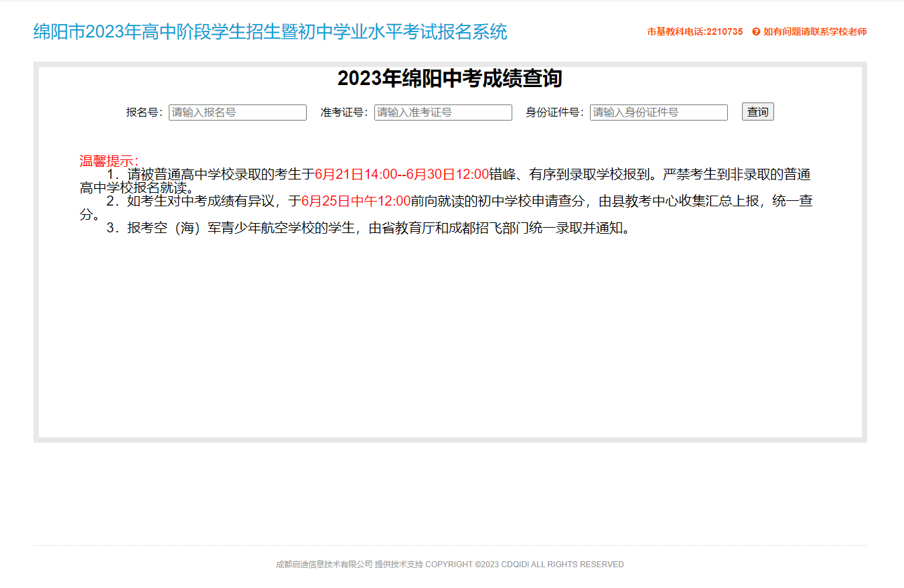Select the 身份证件号 ID number field

click(658, 112)
